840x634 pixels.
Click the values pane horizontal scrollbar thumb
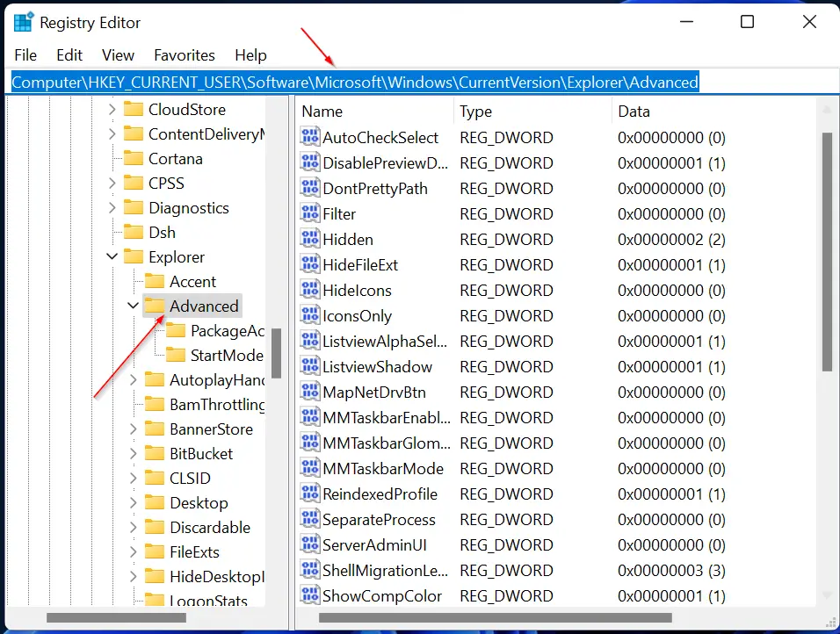(x=496, y=618)
